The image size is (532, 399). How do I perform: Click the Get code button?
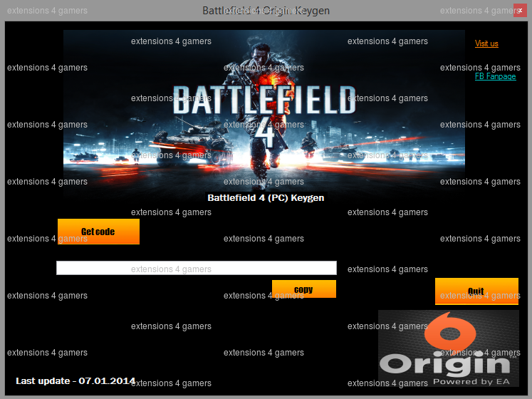pos(98,232)
